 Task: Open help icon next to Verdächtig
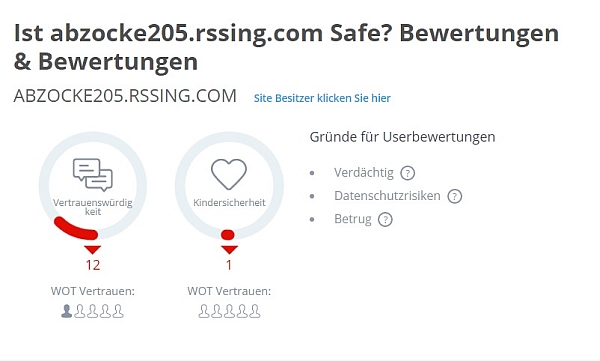coord(408,173)
